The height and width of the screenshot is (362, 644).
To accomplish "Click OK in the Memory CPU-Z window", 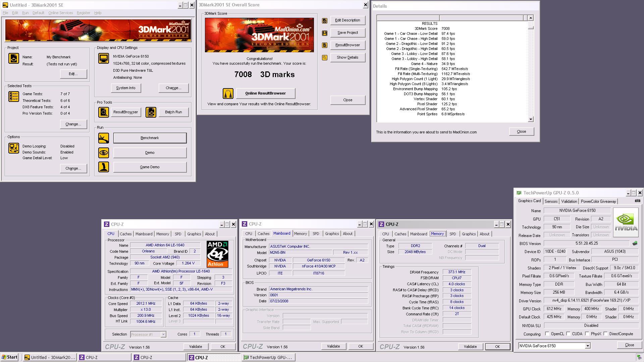I will tap(497, 347).
